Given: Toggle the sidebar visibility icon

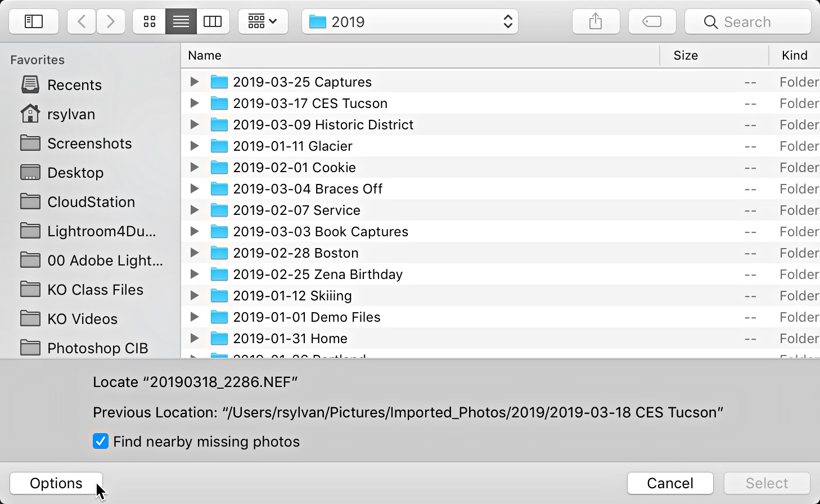Looking at the screenshot, I should [x=33, y=21].
